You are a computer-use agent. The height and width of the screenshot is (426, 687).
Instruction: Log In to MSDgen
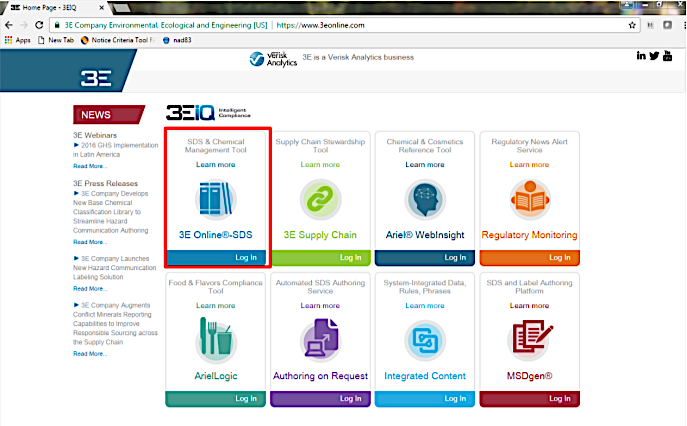tap(560, 398)
